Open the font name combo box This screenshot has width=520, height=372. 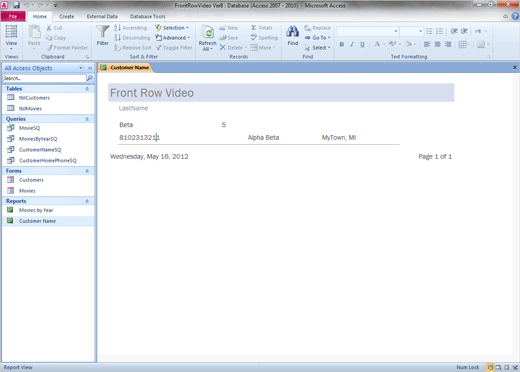[368, 31]
